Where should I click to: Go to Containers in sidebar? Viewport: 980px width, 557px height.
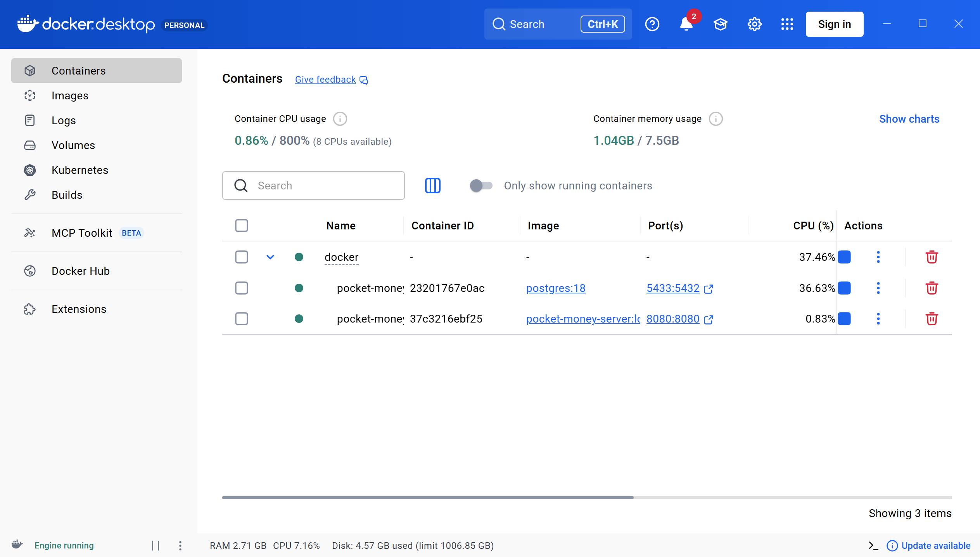97,71
